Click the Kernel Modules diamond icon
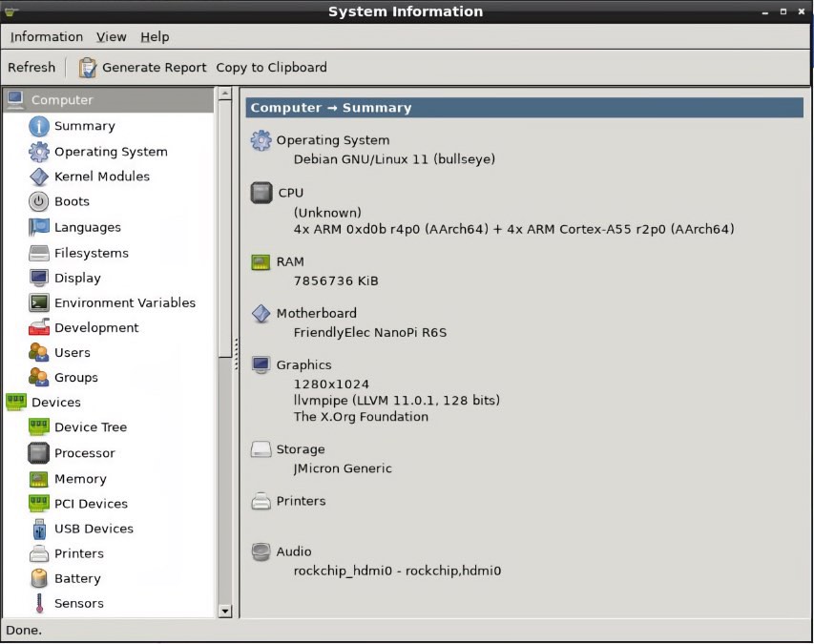The image size is (814, 644). coord(39,177)
